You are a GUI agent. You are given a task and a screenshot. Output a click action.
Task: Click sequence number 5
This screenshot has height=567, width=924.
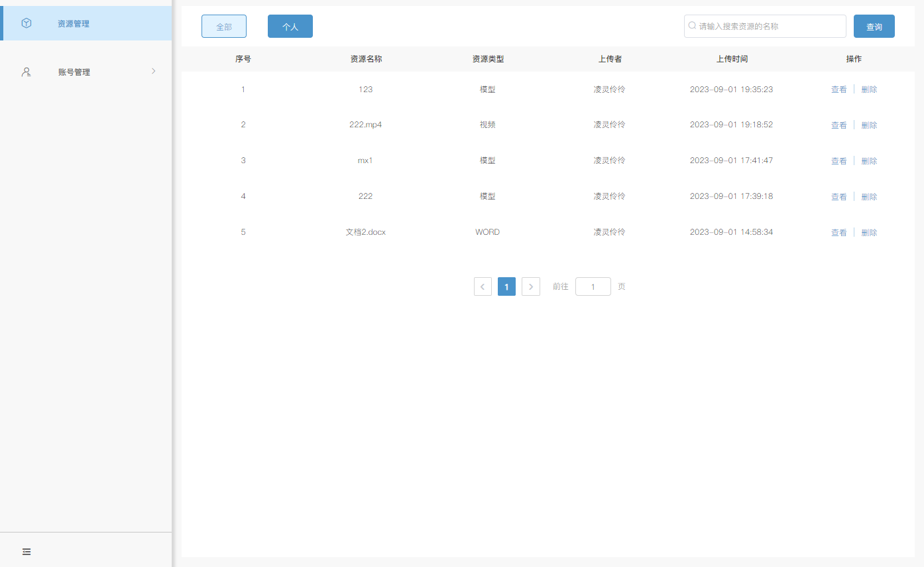243,232
